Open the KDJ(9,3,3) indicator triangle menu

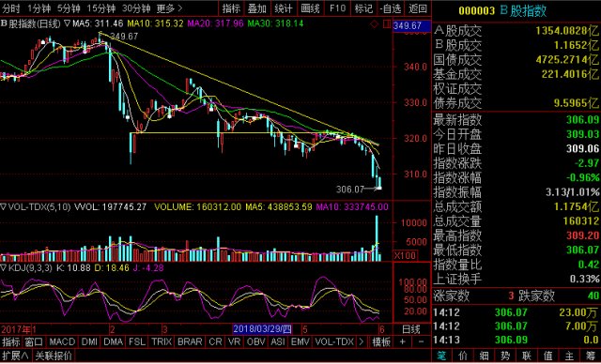pos(4,268)
